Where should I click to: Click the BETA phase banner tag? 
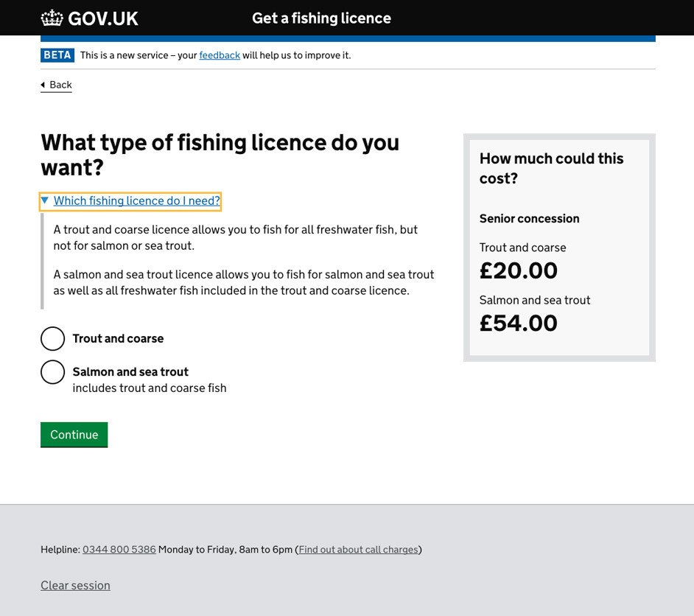[57, 55]
